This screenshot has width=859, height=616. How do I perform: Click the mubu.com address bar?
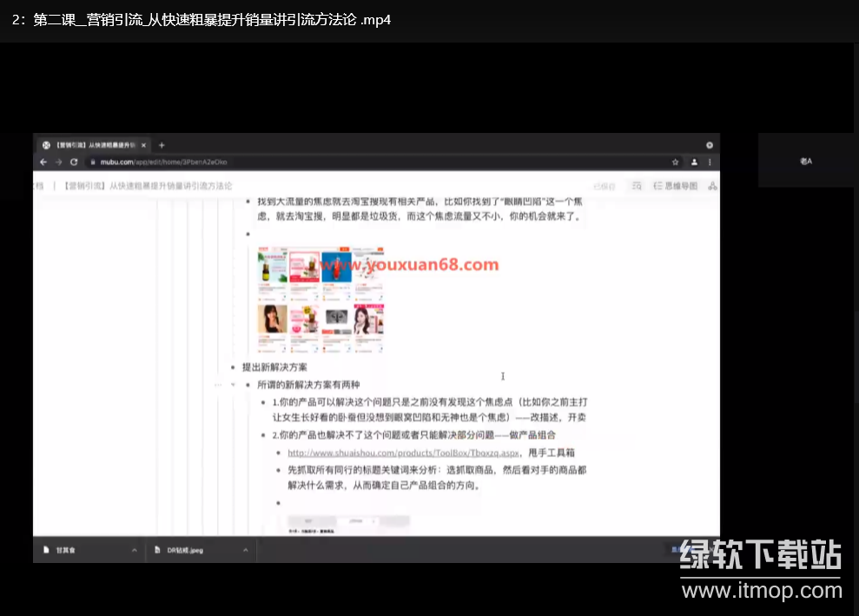[378, 162]
